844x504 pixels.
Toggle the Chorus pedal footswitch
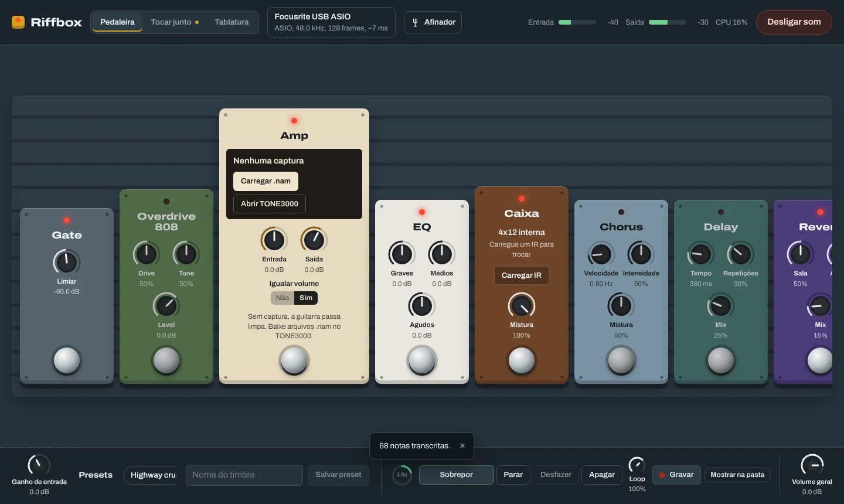coord(621,360)
